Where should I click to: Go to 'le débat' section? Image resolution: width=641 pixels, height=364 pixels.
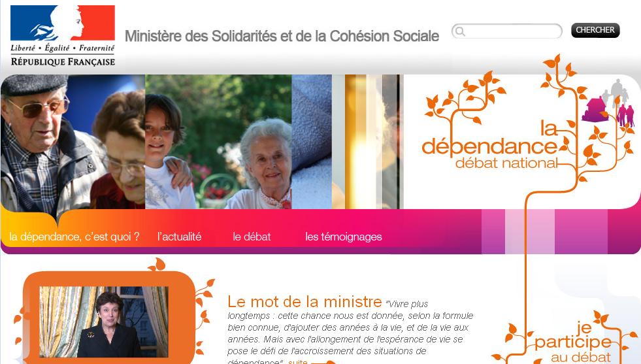point(252,237)
